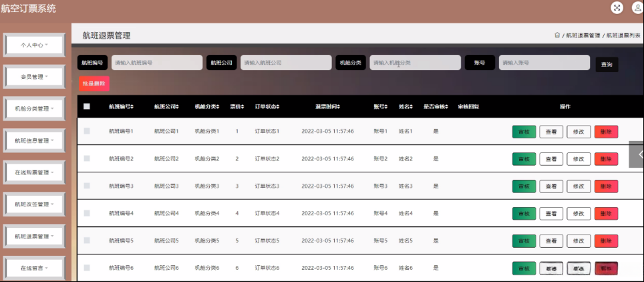Image resolution: width=644 pixels, height=282 pixels.
Task: Focus the 航班公司 search input
Action: pyautogui.click(x=286, y=63)
